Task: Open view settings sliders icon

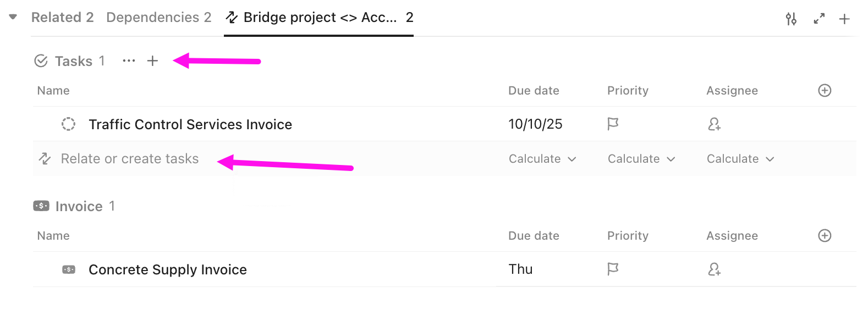Action: 791,19
